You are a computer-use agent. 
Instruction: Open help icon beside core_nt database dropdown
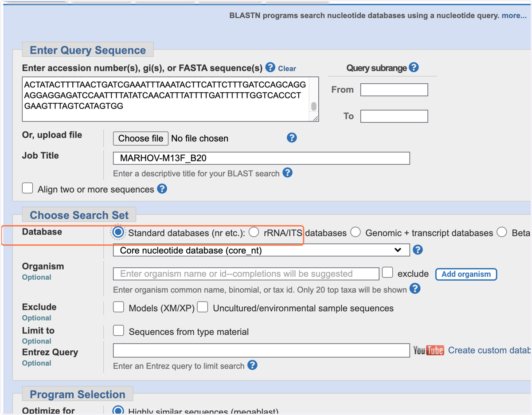(x=418, y=250)
